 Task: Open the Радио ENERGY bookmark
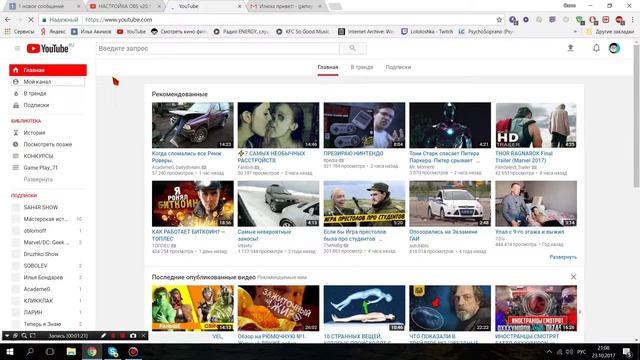point(241,31)
